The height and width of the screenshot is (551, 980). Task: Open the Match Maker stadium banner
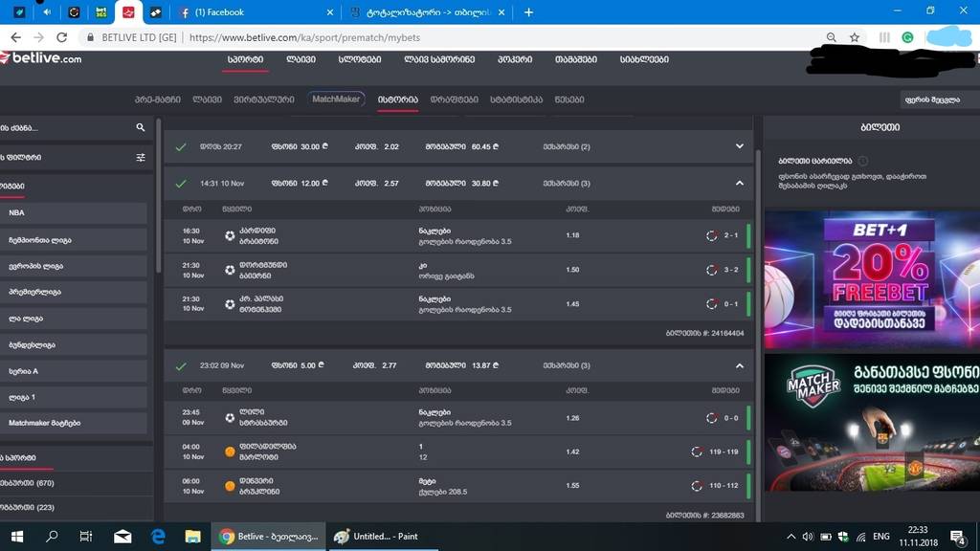tap(872, 423)
